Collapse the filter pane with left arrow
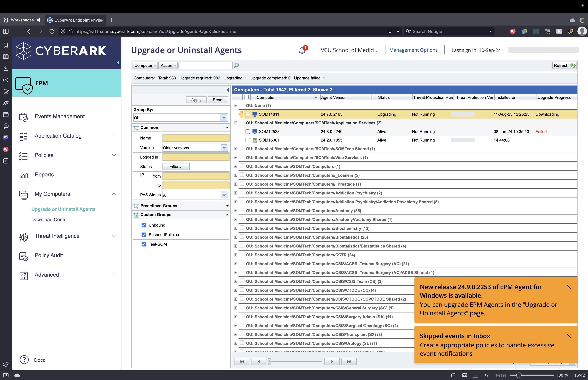 227,90
